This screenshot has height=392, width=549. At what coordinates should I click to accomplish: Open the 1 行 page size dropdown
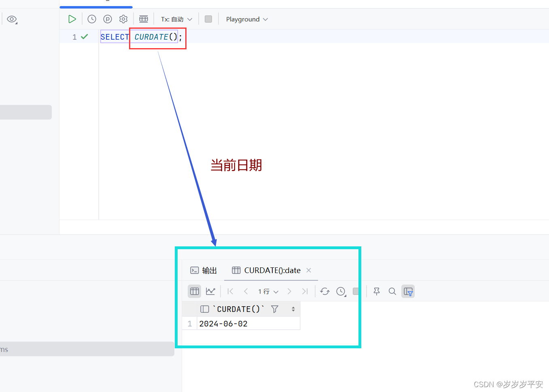(268, 291)
